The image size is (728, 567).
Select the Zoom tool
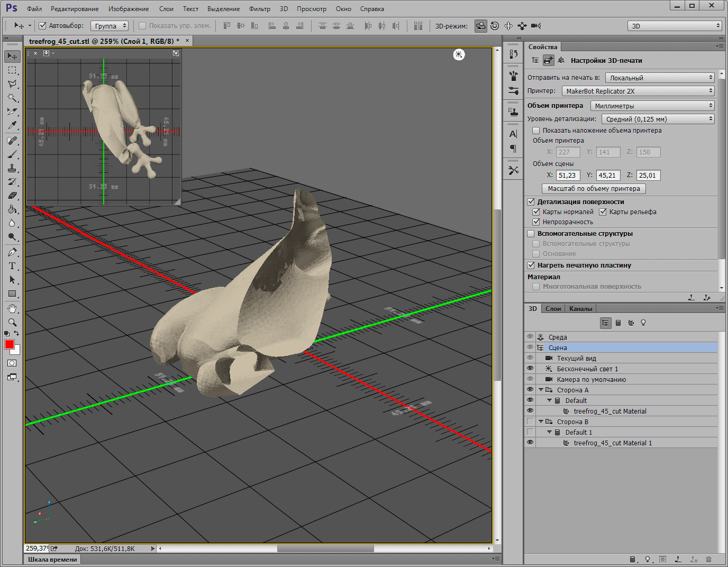click(x=12, y=322)
